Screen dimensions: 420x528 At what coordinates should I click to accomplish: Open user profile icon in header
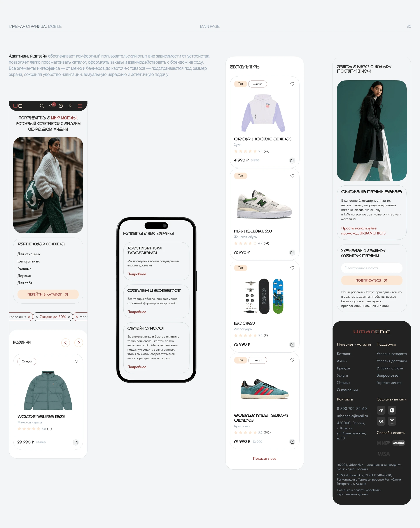70,106
